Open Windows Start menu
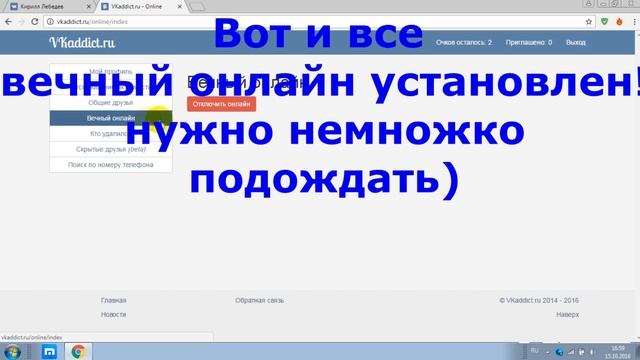This screenshot has height=360, width=640. (12, 351)
